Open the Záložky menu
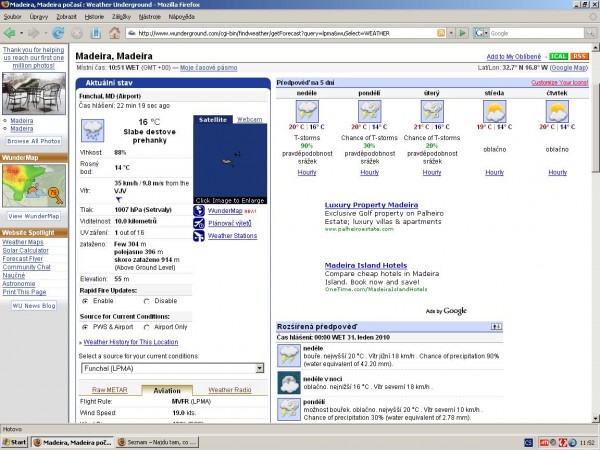 tap(121, 17)
